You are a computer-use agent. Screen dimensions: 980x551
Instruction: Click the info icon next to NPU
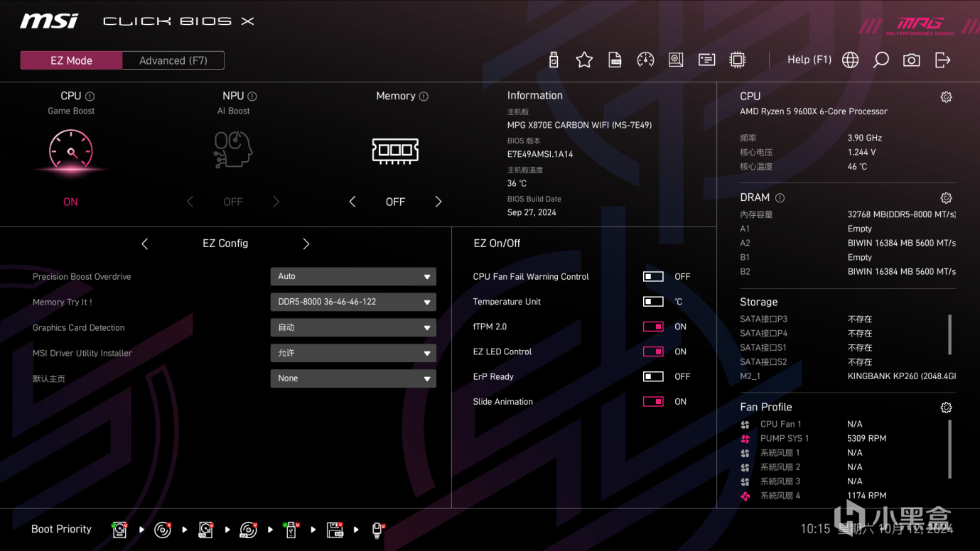coord(252,97)
